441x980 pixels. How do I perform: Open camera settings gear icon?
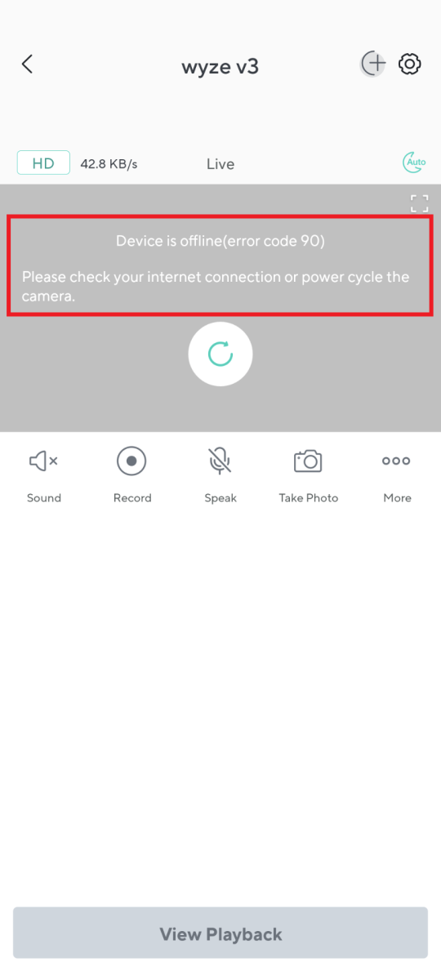[410, 65]
